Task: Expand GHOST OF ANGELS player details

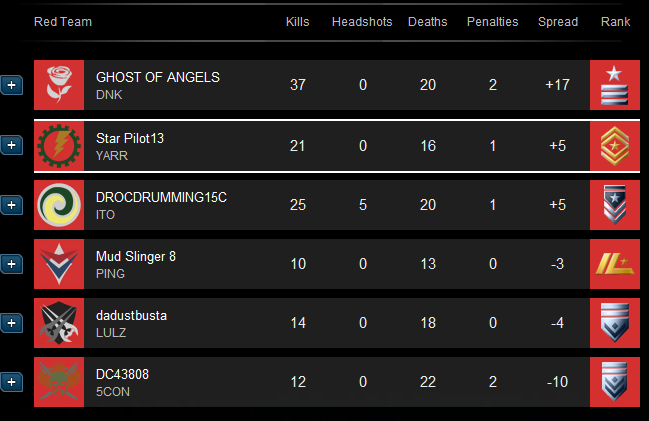Action: tap(11, 86)
